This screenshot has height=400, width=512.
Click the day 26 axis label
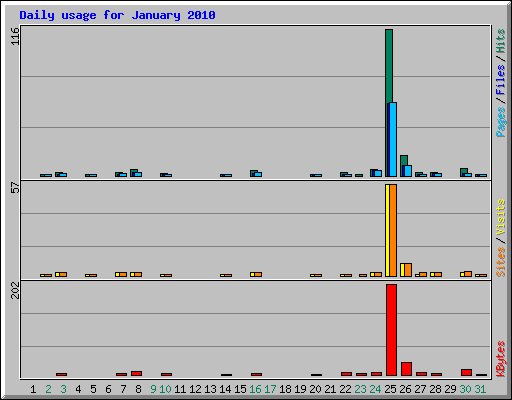(405, 389)
